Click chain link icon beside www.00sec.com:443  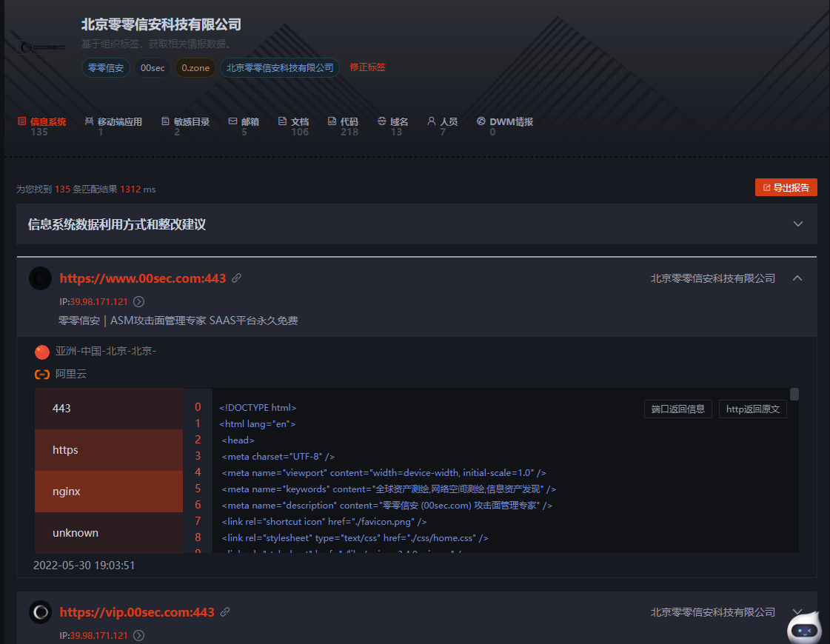click(x=236, y=278)
